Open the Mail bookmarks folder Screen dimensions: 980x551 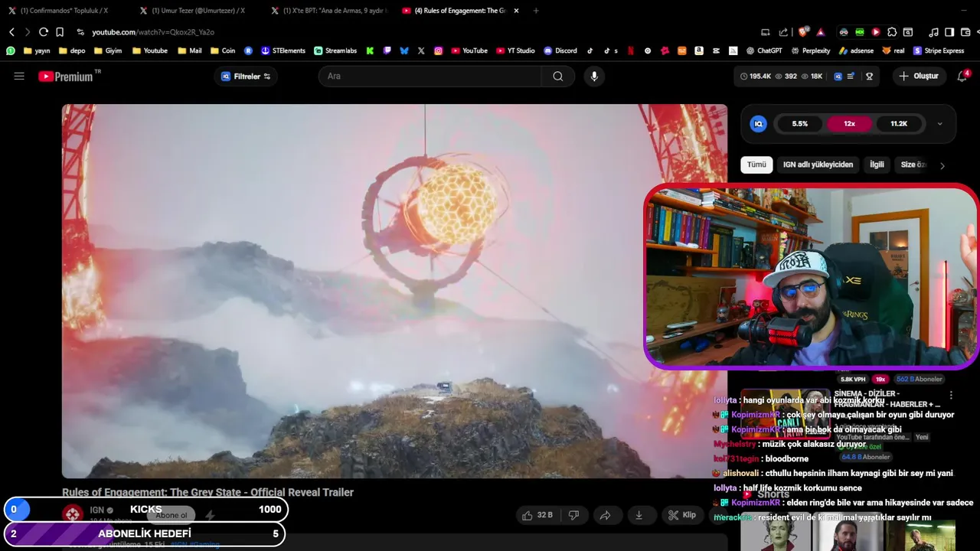190,51
